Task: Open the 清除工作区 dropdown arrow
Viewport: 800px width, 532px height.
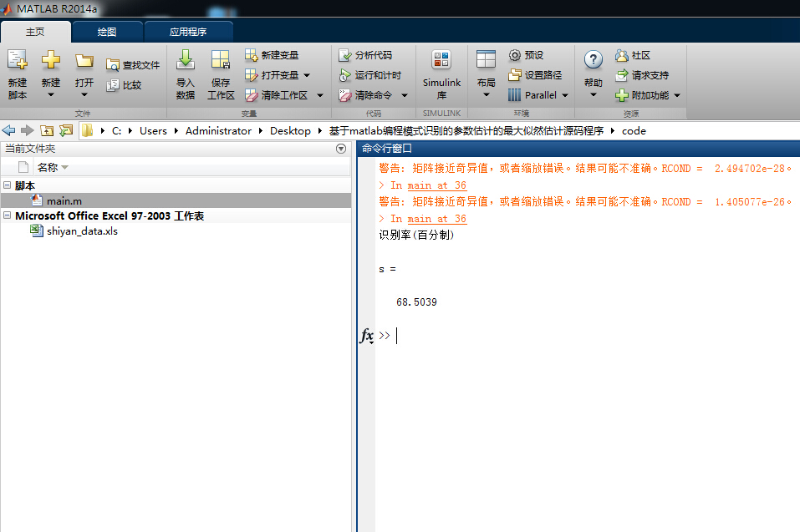Action: [320, 95]
